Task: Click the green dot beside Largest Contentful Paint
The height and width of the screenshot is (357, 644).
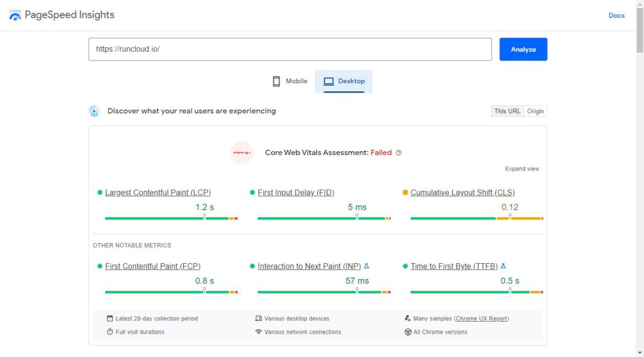Action: (x=100, y=193)
